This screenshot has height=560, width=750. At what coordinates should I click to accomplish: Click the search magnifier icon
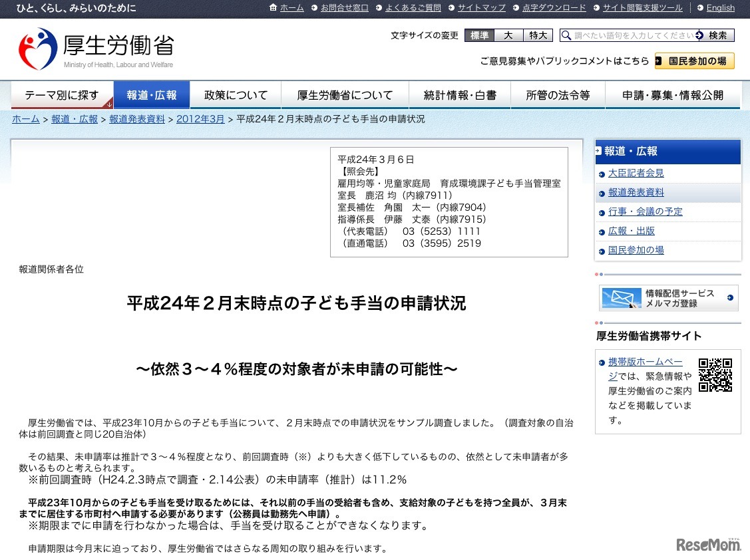[566, 35]
